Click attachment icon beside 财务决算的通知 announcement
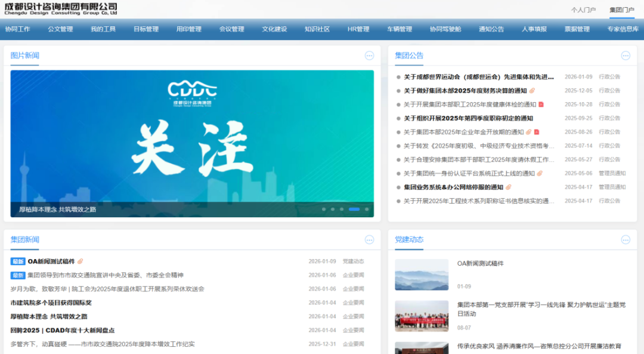644x354 pixels. coord(532,91)
